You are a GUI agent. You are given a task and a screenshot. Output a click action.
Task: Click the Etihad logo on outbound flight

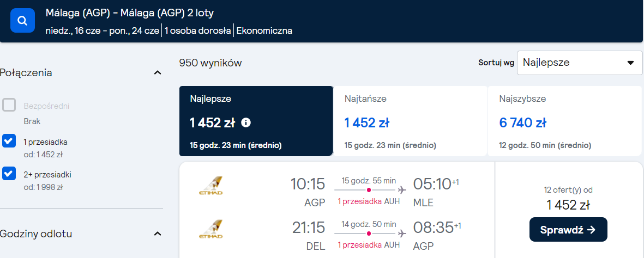(x=210, y=186)
